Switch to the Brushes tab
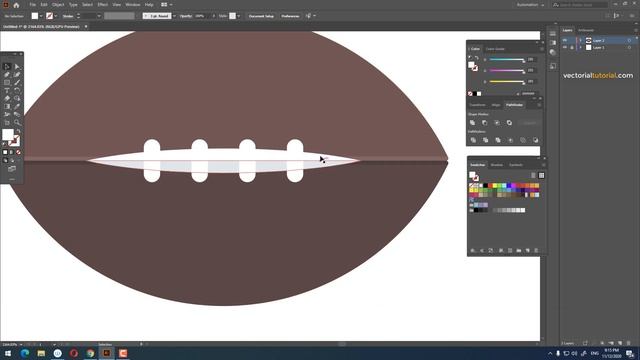Viewport: 640px width, 360px height. click(497, 165)
